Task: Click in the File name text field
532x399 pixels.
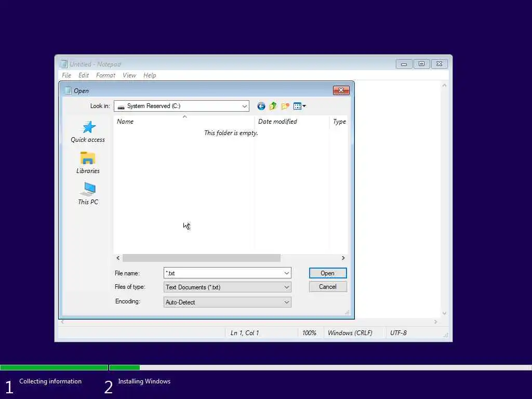Action: tap(223, 273)
